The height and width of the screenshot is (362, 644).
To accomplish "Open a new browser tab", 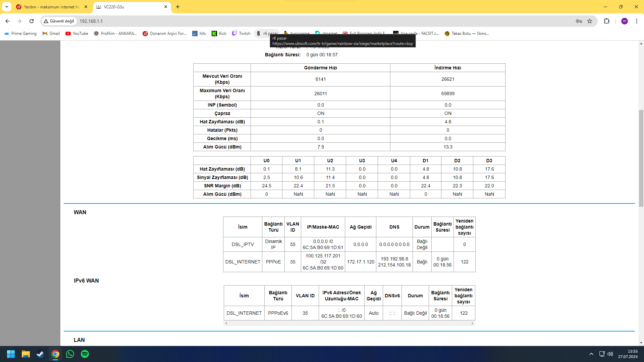I will coord(178,7).
